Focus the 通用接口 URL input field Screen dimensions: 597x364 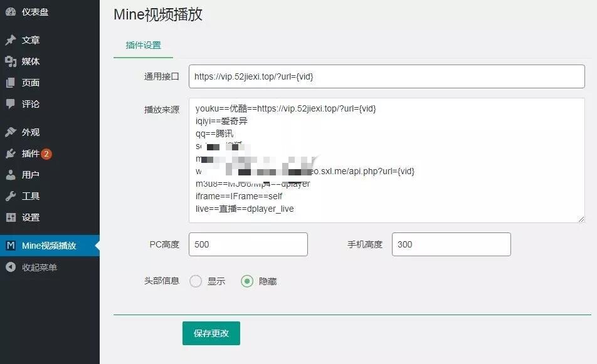(387, 76)
